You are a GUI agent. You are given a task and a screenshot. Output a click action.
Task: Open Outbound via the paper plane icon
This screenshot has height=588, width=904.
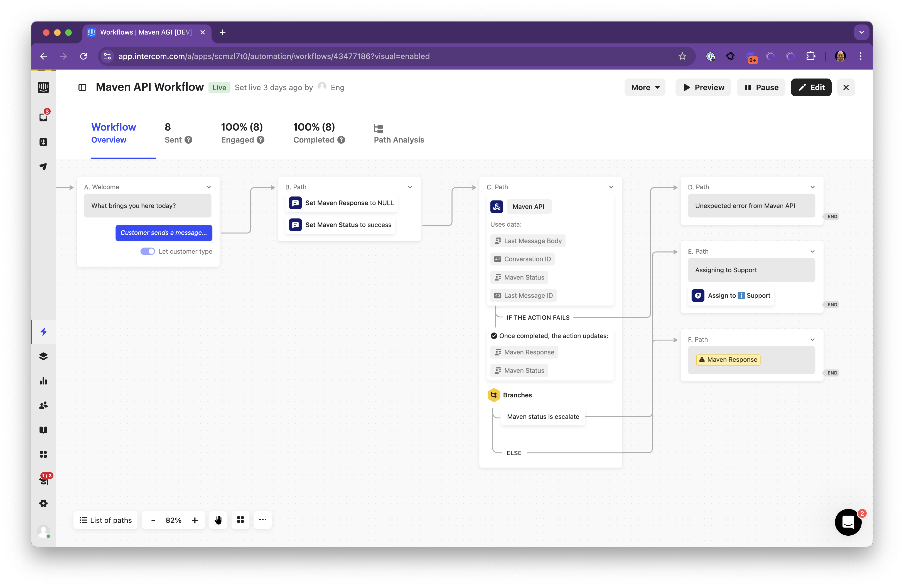(x=43, y=166)
